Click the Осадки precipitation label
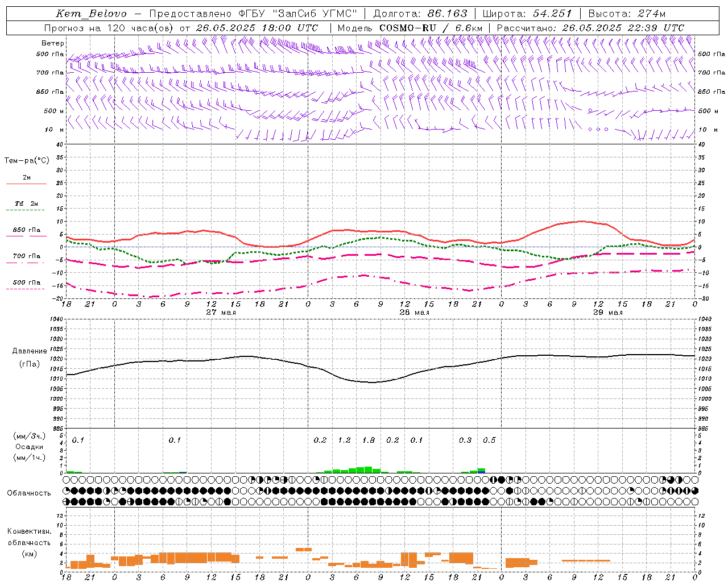 29,447
